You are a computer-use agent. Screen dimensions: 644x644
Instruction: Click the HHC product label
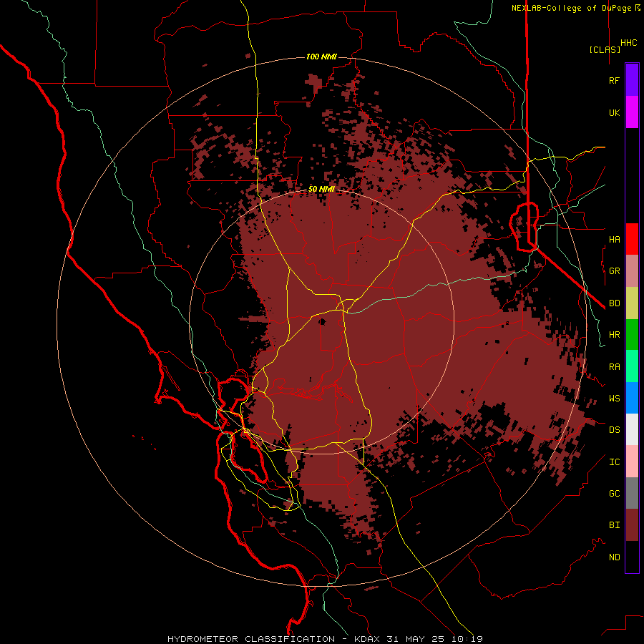(x=628, y=43)
